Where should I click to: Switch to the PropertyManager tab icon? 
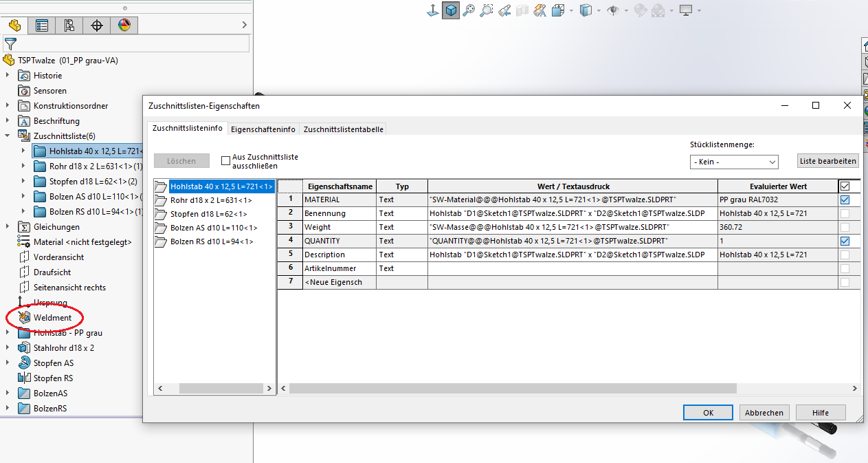[42, 25]
